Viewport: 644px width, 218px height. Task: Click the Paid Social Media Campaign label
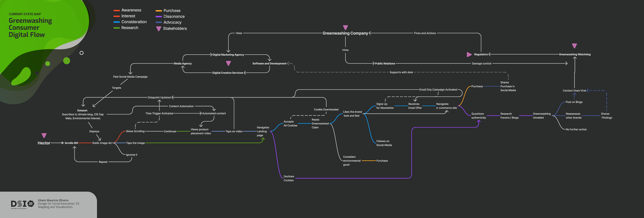130,77
